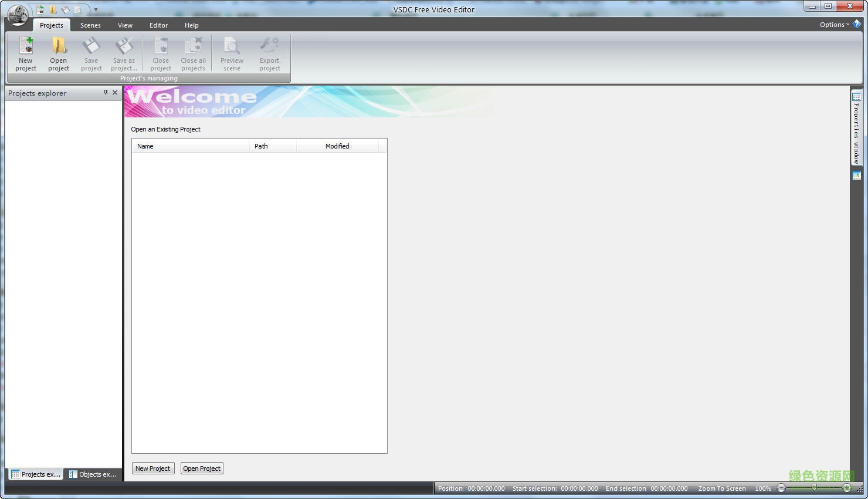Expand the quick access toolbar customize arrow
Screen dimensions: 868x499
[x=95, y=10]
